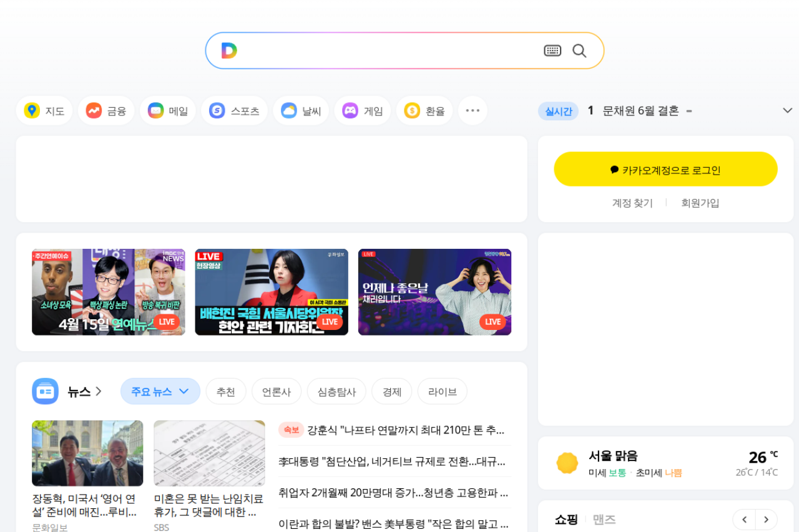Click the sun weather icon
Viewport: 799px width, 532px height.
[x=567, y=463]
